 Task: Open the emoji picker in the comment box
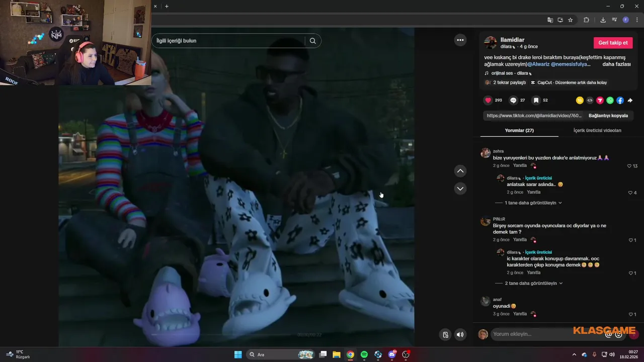(x=618, y=334)
